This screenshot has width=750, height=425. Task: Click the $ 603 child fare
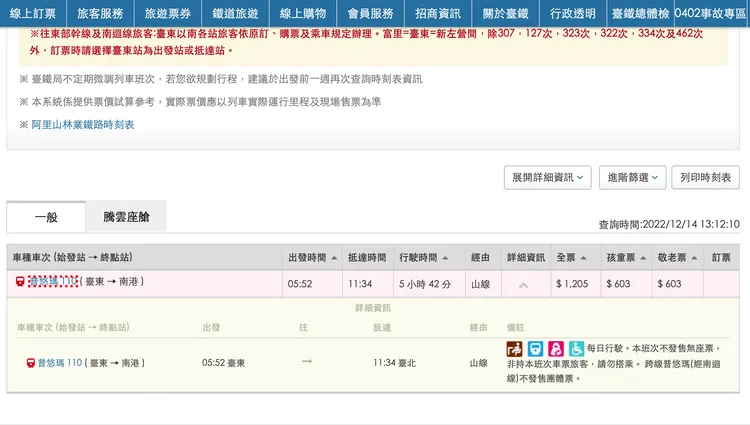pos(618,284)
